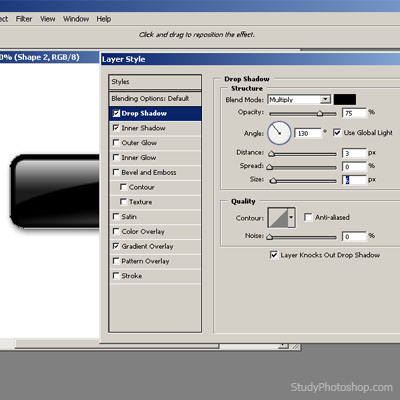Uncheck the Gradient Overlay box
The width and height of the screenshot is (400, 400).
click(116, 246)
